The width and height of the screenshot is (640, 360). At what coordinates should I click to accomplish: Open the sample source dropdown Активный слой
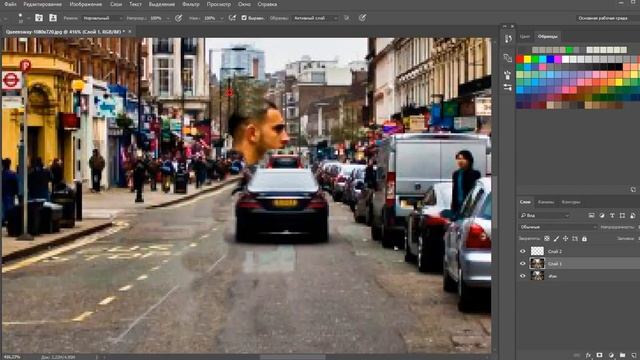(316, 18)
